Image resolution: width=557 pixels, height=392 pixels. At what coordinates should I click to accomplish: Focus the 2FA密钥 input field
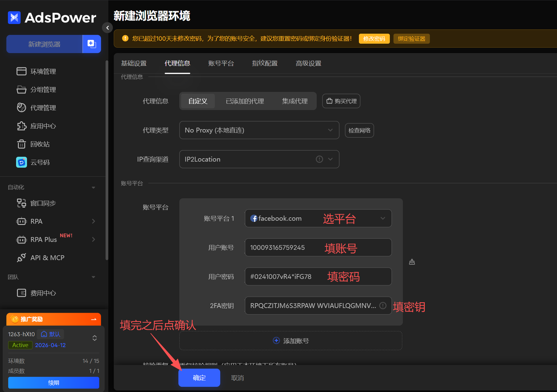(x=318, y=305)
